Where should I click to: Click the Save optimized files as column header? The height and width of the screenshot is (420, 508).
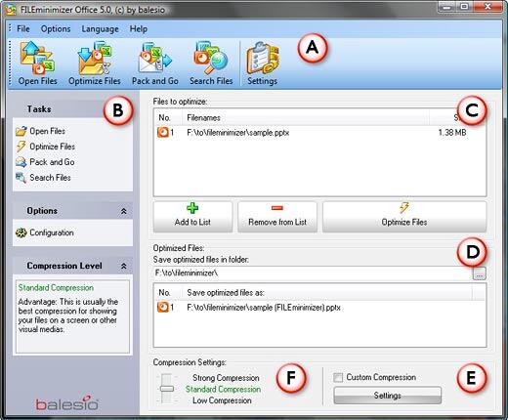pos(327,292)
